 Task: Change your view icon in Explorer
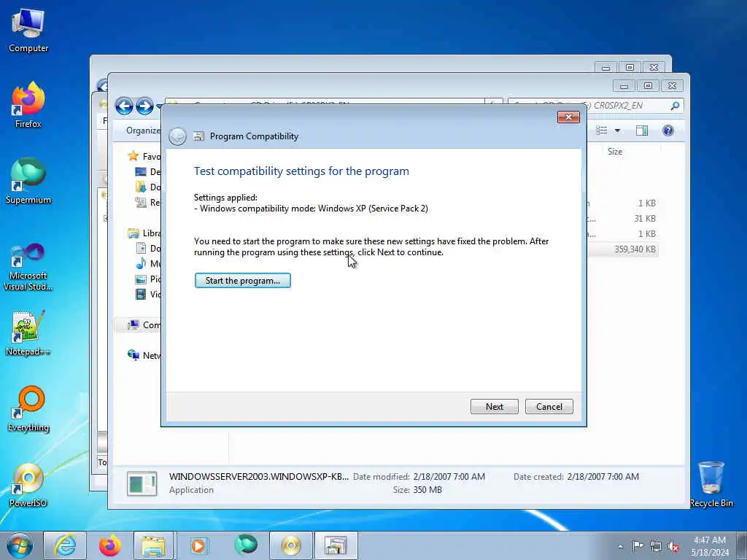pos(602,131)
